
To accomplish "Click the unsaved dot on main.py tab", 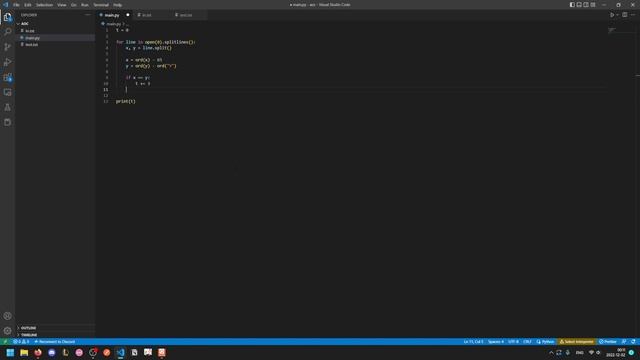I will point(128,15).
